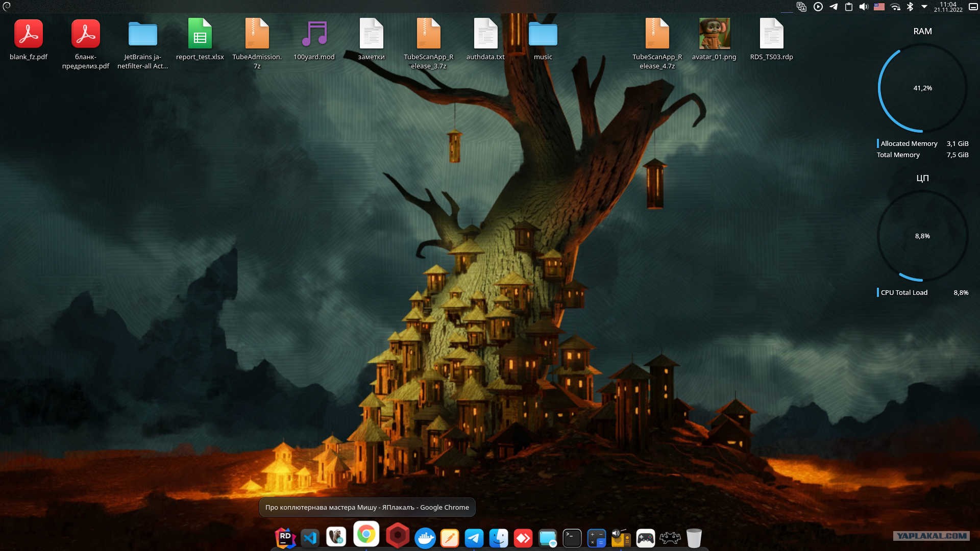Open the Finder-face file manager icon
The image size is (980, 551).
pyautogui.click(x=499, y=538)
